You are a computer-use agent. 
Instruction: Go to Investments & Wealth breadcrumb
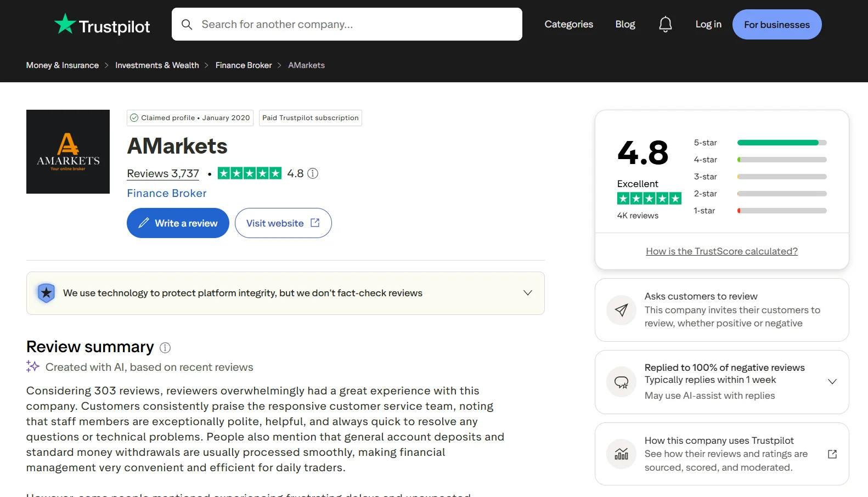tap(157, 65)
